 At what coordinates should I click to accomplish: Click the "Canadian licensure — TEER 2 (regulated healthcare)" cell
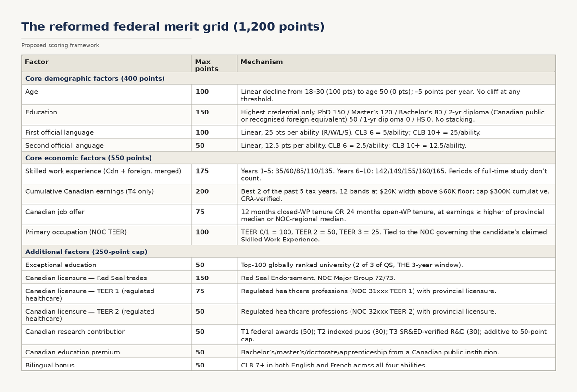(x=107, y=315)
